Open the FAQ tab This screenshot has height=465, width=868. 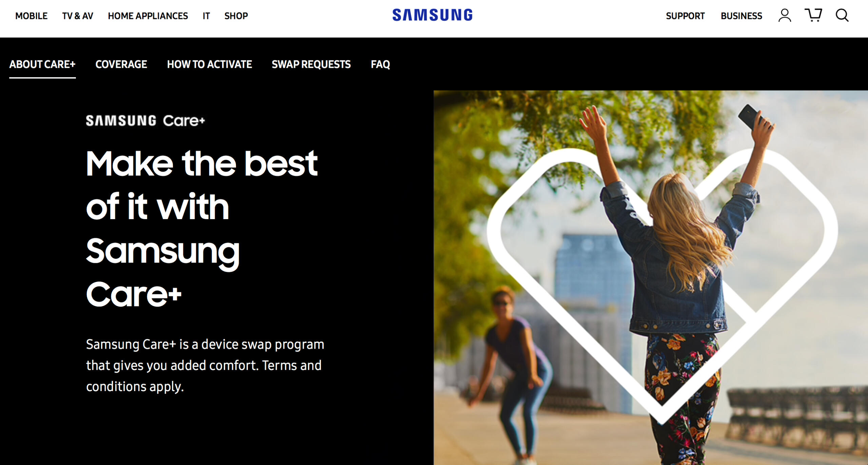[x=380, y=64]
